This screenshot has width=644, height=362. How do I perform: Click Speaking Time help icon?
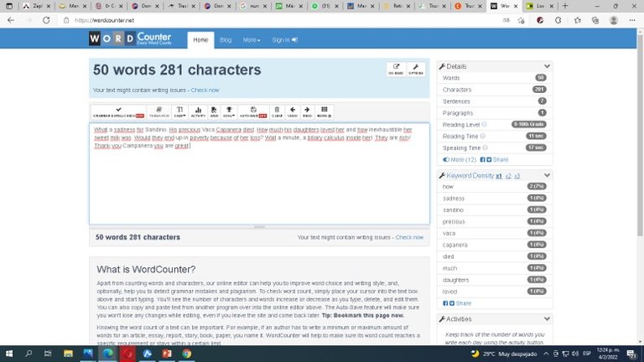point(485,147)
